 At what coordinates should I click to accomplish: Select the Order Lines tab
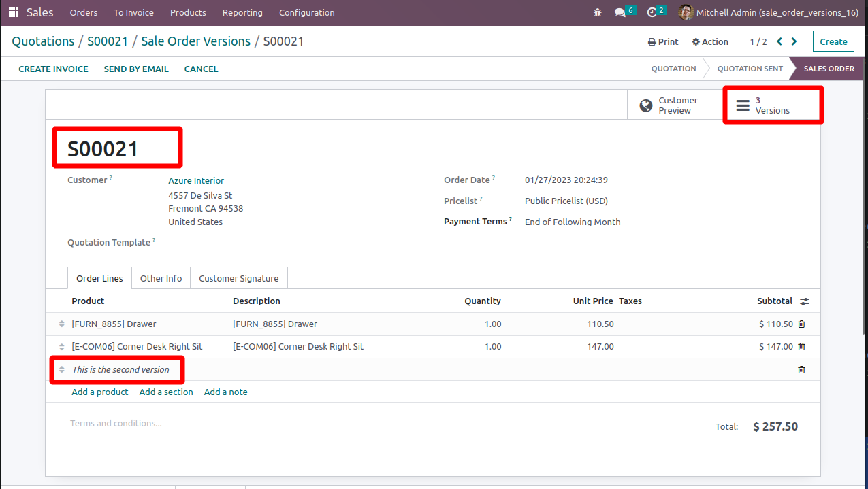[x=99, y=278]
